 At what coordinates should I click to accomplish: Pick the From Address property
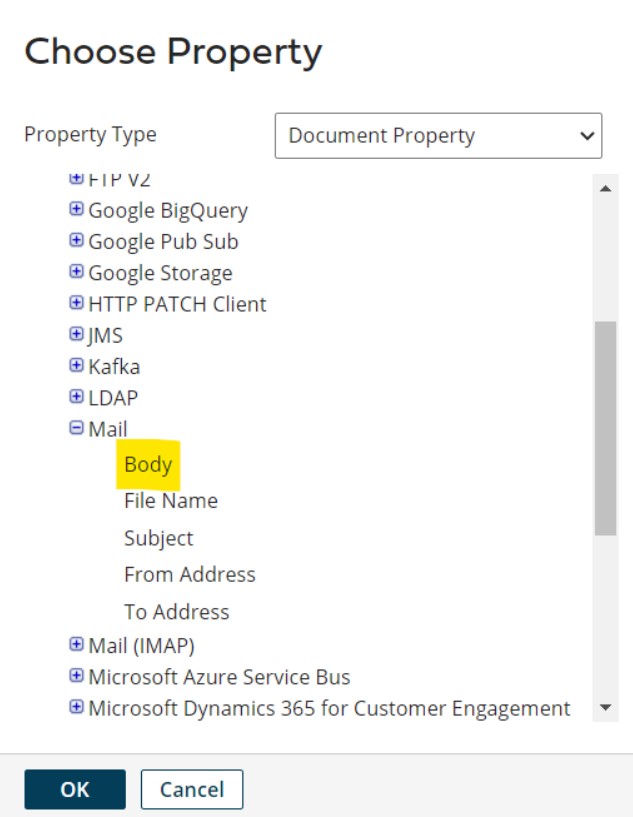tap(189, 574)
